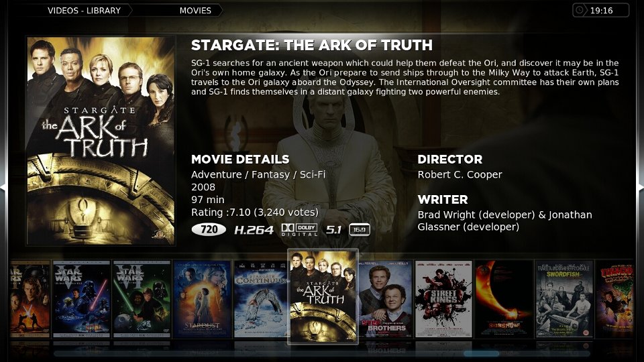Choose the Street Kings poster

coord(443,299)
